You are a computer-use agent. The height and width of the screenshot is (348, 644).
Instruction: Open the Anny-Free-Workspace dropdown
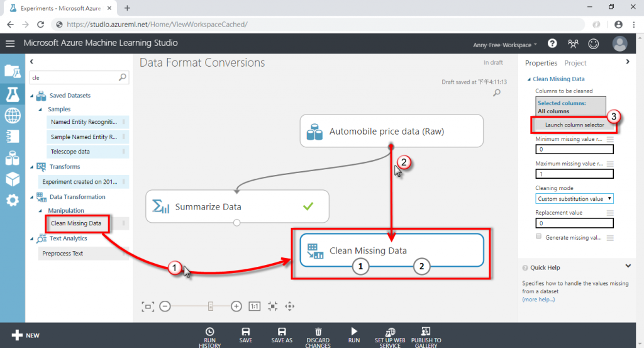coord(505,45)
